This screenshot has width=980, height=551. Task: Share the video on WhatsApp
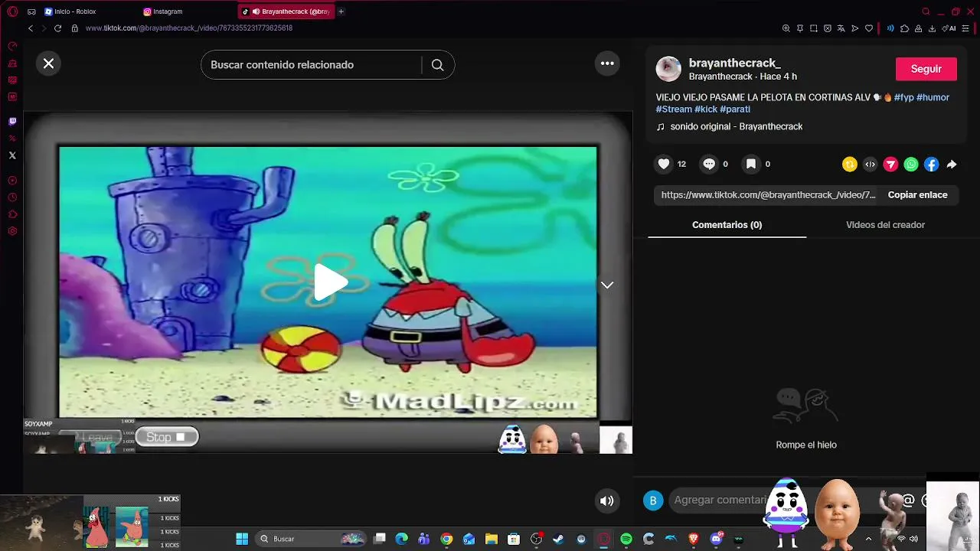[911, 165]
